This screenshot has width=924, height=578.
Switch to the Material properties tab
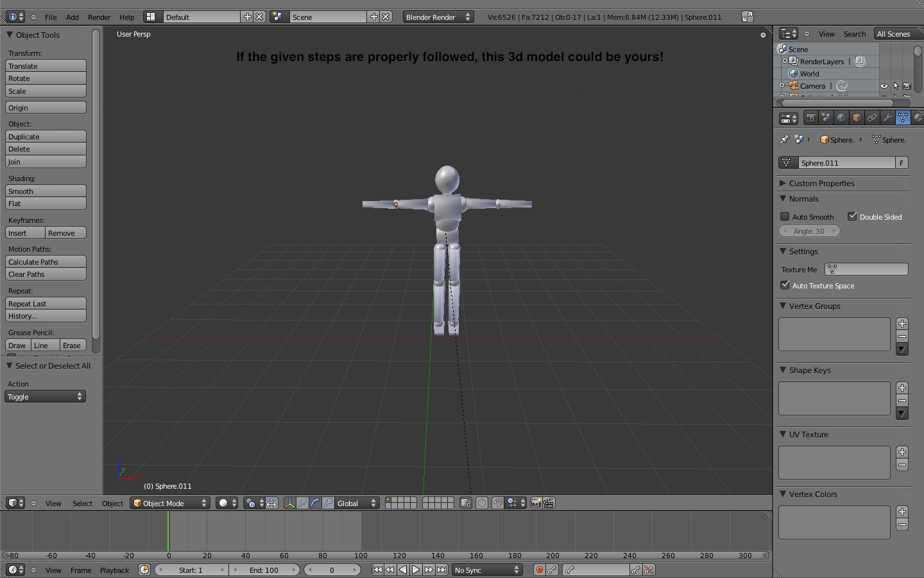tap(918, 118)
